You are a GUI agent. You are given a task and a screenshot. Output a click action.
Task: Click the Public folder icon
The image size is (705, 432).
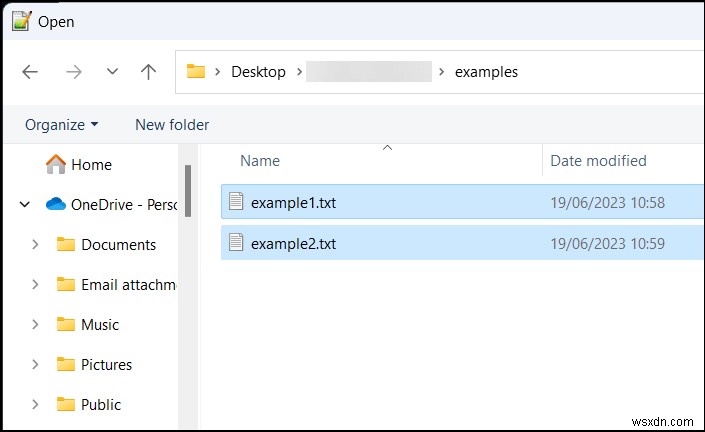coord(66,404)
